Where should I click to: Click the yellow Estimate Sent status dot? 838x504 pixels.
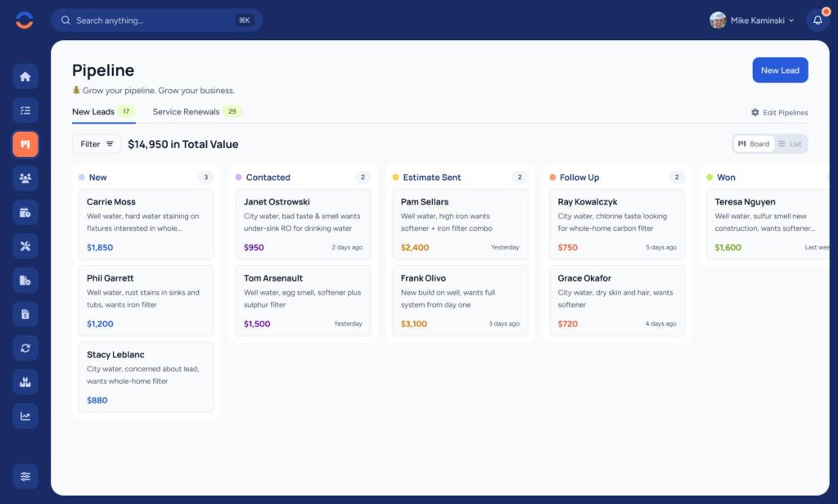coord(395,178)
